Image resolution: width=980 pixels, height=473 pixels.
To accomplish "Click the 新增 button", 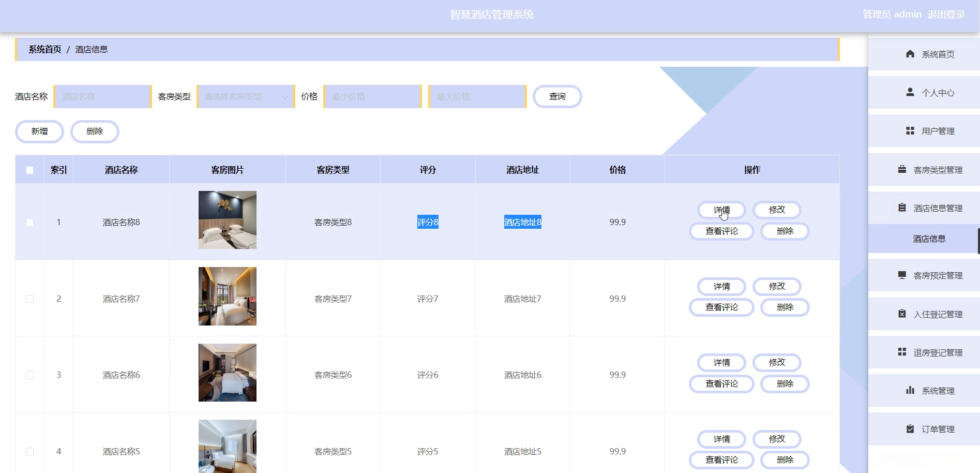I will pyautogui.click(x=39, y=131).
